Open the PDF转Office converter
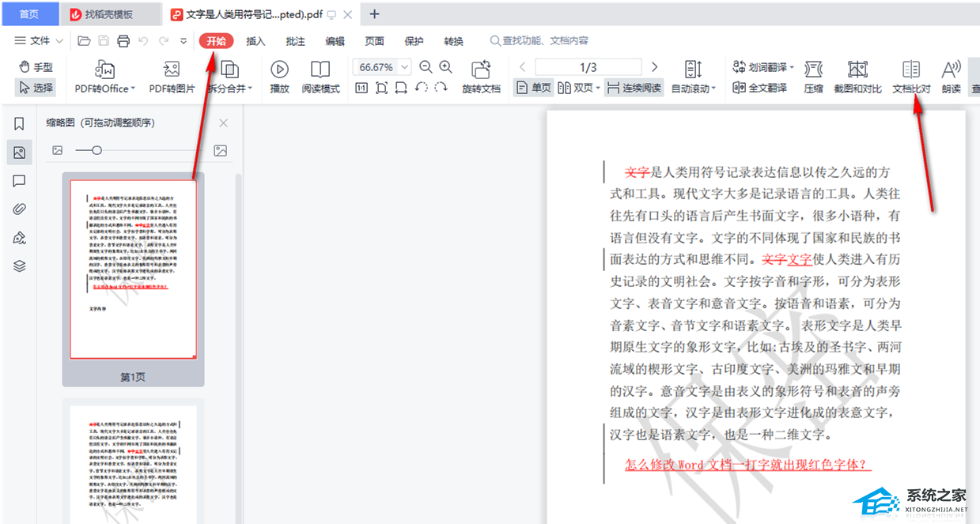980x524 pixels. coord(105,78)
